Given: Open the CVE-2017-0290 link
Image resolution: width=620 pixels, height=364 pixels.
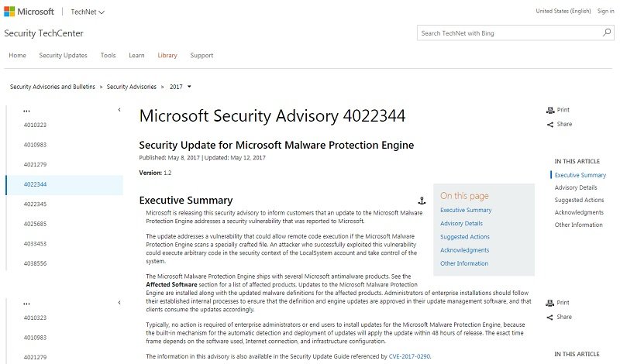Looking at the screenshot, I should [x=409, y=356].
